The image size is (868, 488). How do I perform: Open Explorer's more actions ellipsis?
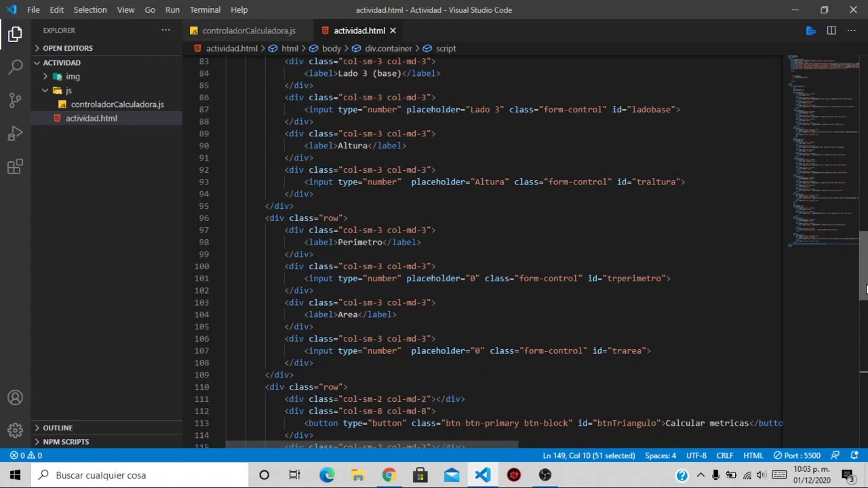(165, 30)
